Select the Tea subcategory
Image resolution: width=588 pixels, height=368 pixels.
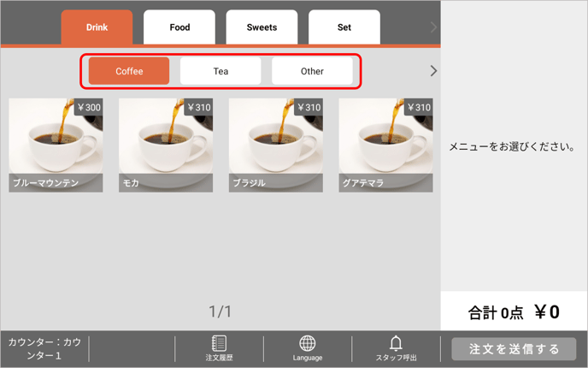click(x=220, y=71)
